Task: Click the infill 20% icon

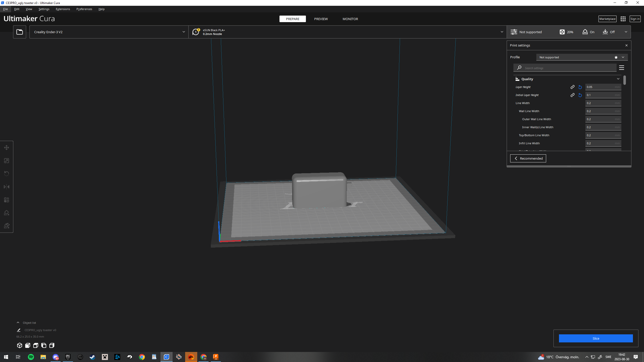Action: [562, 32]
